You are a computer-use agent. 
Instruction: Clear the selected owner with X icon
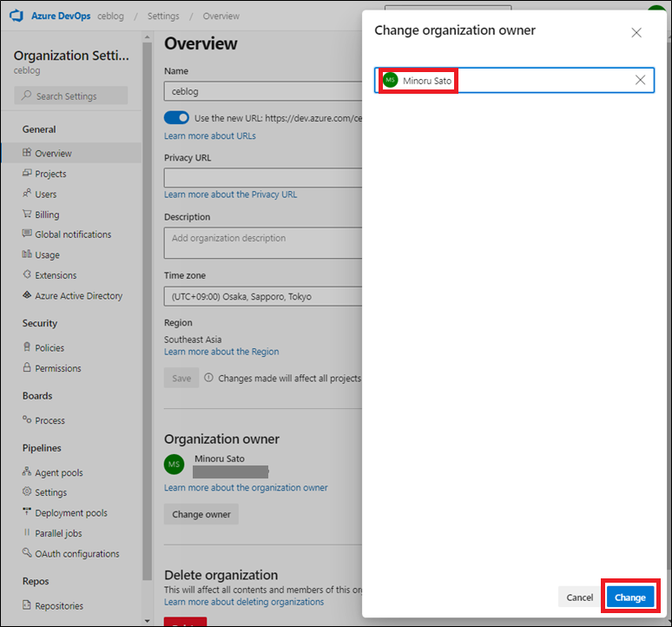640,80
